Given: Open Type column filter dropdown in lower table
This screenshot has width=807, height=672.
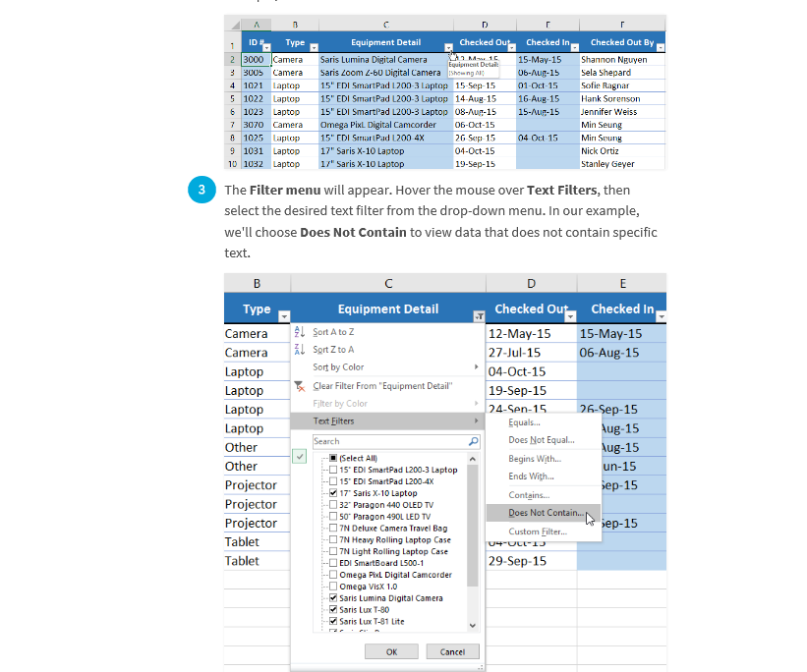Looking at the screenshot, I should 284,316.
